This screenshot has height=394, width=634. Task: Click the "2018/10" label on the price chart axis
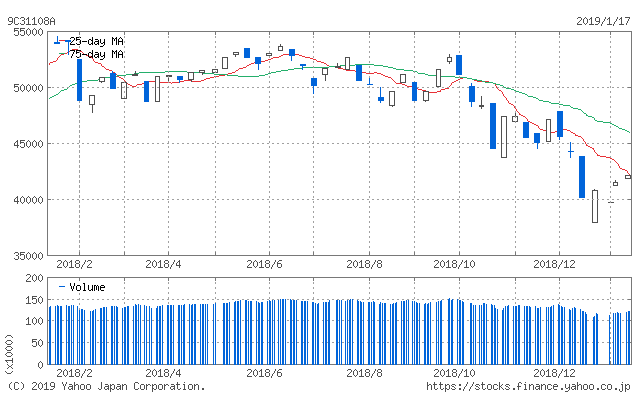coord(454,264)
